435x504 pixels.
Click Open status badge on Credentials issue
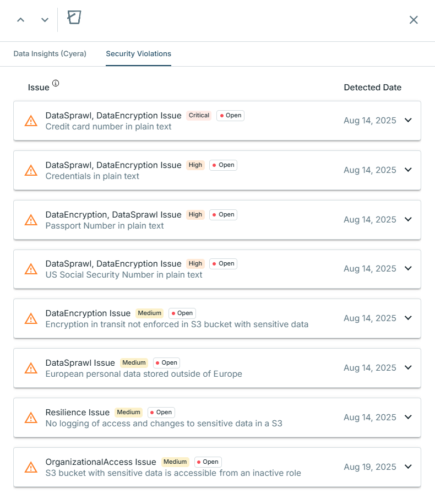(223, 165)
